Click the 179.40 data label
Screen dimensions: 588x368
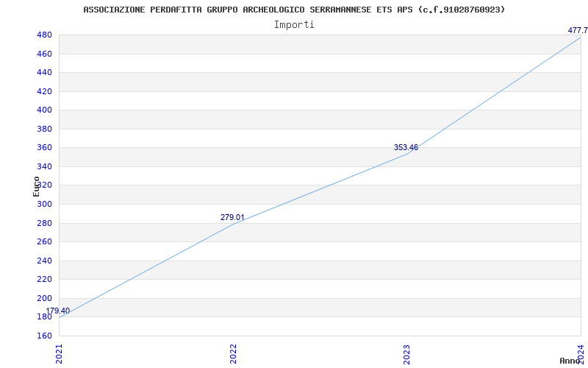[58, 311]
